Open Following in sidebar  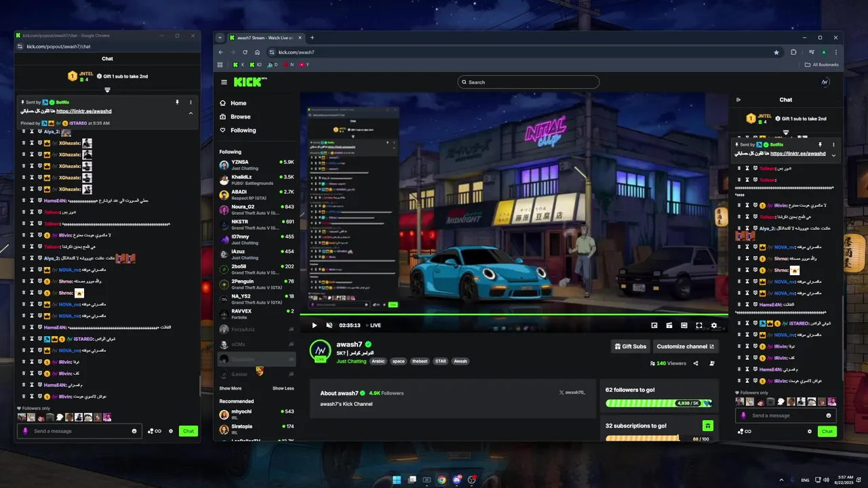237,130
